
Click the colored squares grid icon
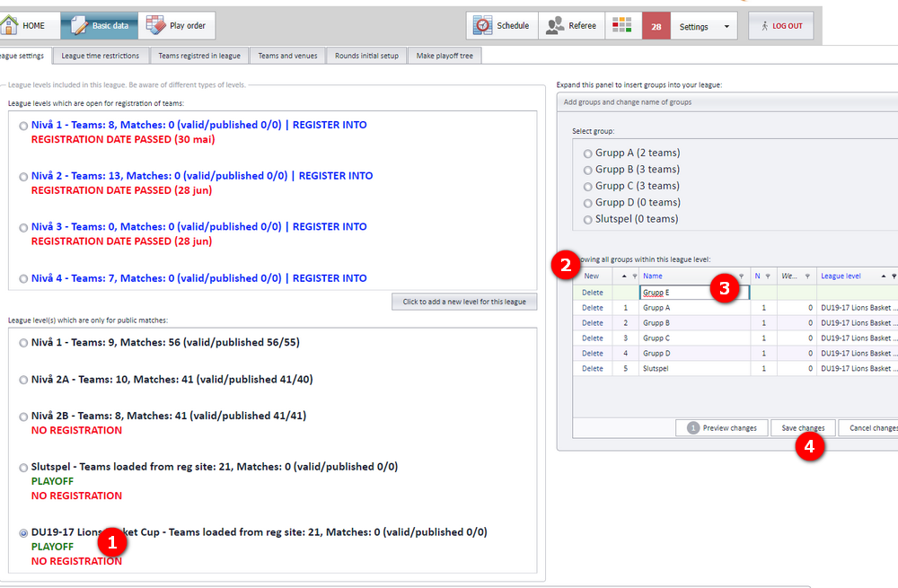pos(622,25)
